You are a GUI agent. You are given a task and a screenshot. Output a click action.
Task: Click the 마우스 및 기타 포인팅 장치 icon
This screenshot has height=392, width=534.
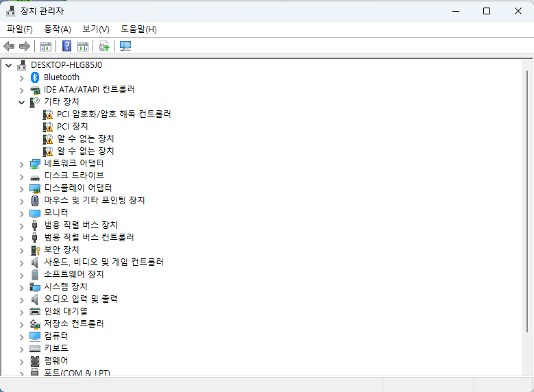[x=35, y=201]
